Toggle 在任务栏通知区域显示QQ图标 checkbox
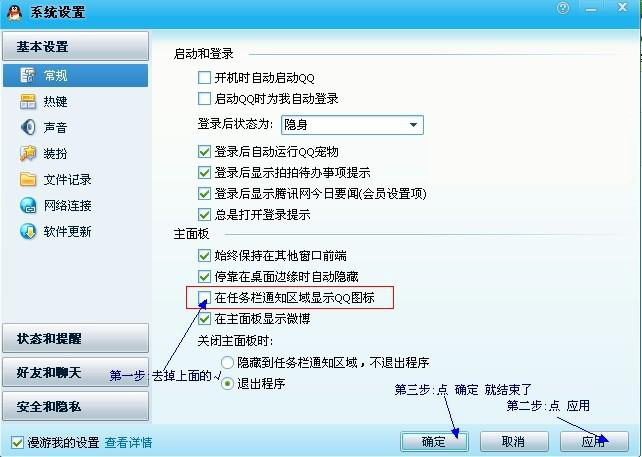 (x=204, y=297)
